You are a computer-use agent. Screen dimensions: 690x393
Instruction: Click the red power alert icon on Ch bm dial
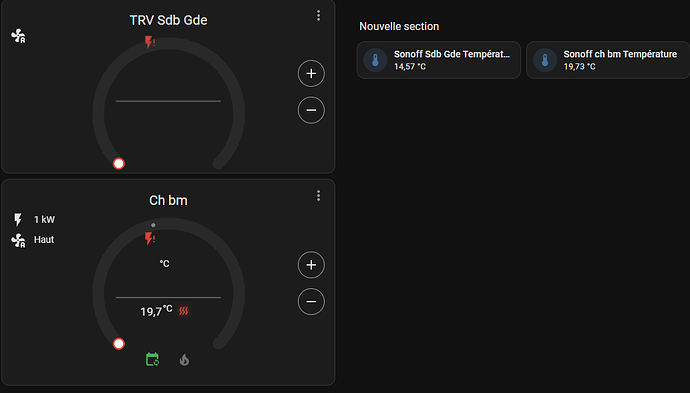click(x=150, y=239)
